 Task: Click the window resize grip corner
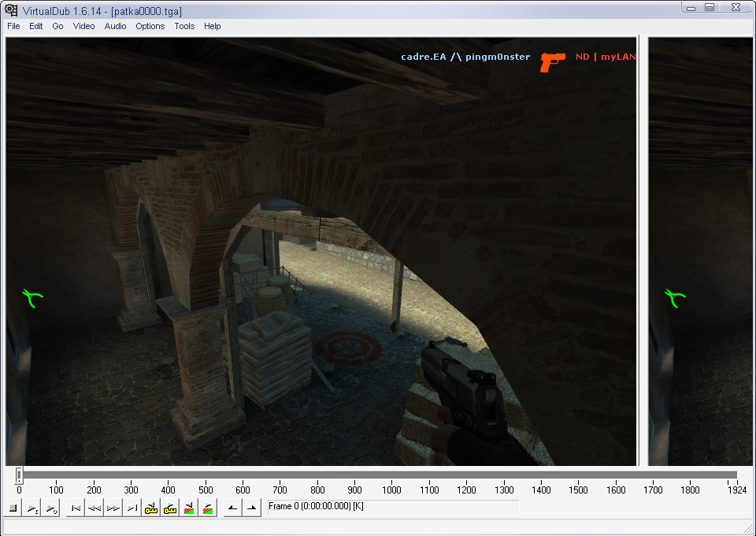[x=750, y=530]
